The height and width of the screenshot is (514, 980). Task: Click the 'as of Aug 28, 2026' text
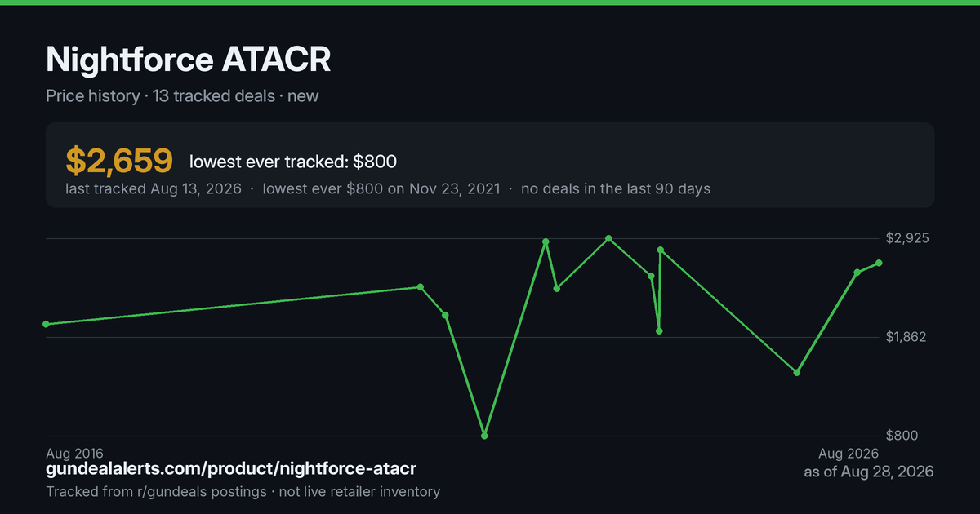(x=869, y=472)
